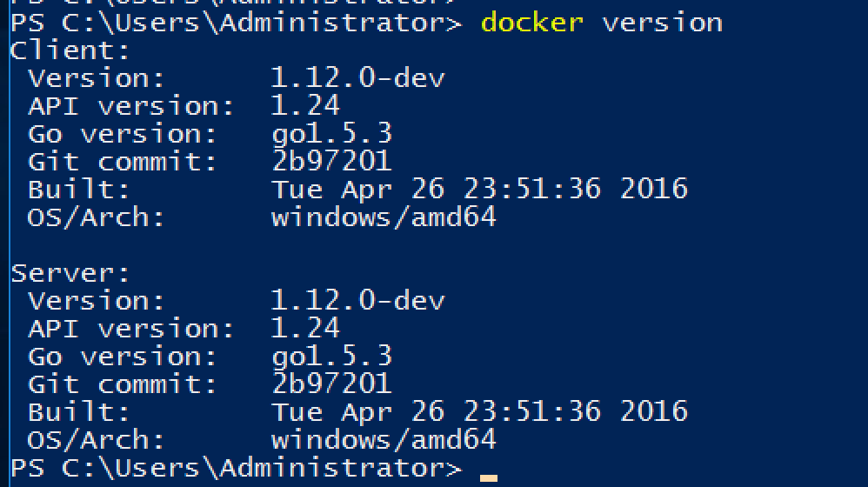Click client Git commit 2b97201
This screenshot has height=487, width=868.
pos(331,162)
